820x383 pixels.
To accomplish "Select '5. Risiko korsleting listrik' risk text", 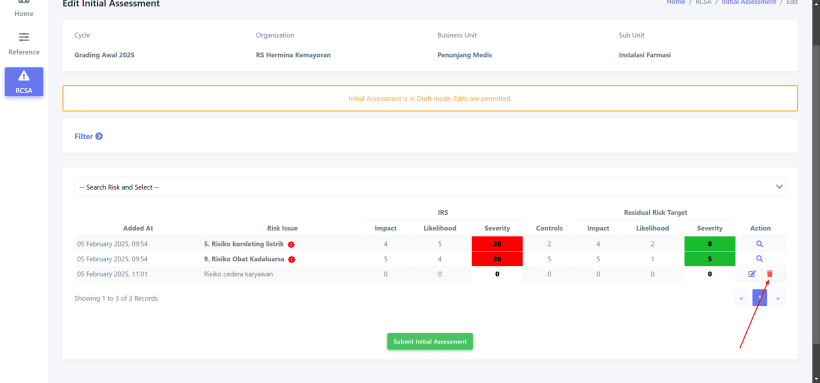I will point(244,244).
